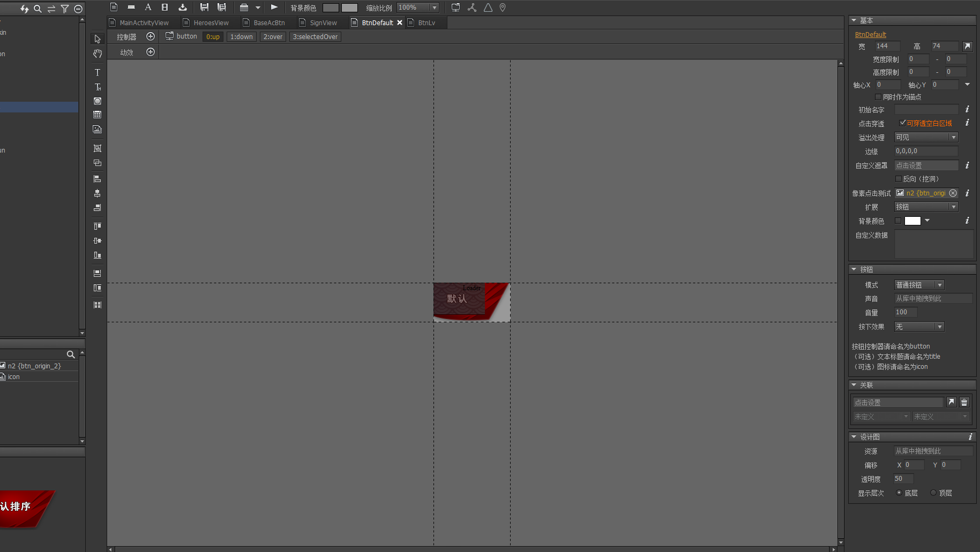Choose the circle graph tool
980x552 pixels.
(98, 101)
